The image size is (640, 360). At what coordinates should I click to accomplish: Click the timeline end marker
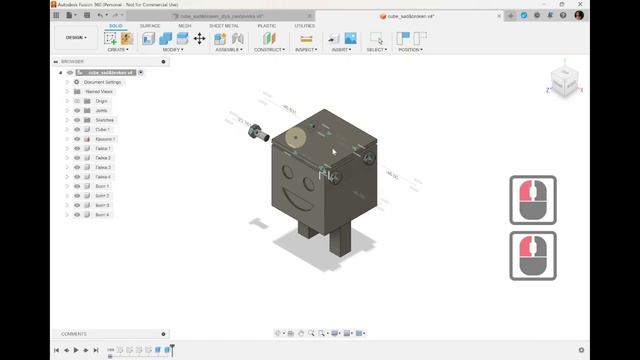coord(173,350)
